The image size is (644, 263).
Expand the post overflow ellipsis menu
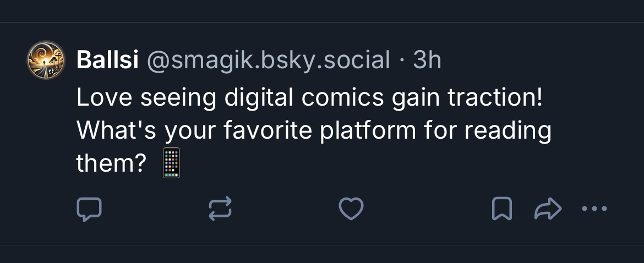[594, 209]
